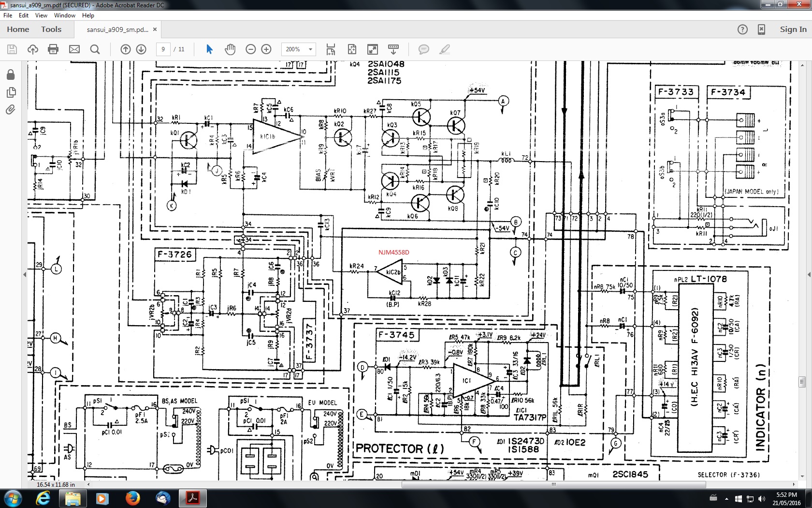Zoom in with plus icon
This screenshot has height=508, width=812.
click(x=266, y=49)
